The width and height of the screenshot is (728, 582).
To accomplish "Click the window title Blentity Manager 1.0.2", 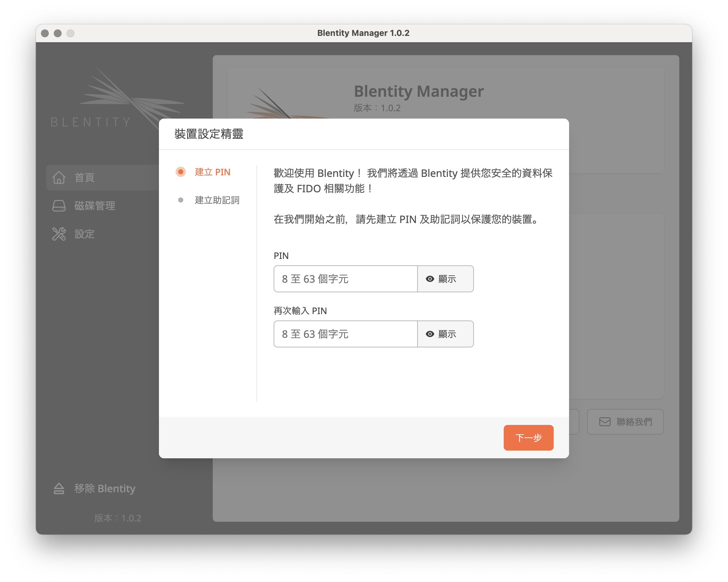I will [363, 33].
